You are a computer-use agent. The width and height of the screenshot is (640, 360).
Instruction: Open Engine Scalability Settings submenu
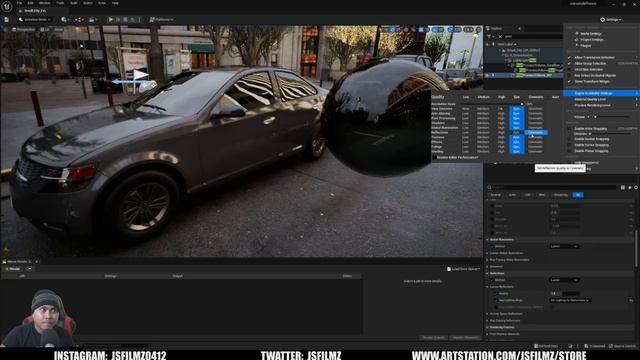(602, 93)
